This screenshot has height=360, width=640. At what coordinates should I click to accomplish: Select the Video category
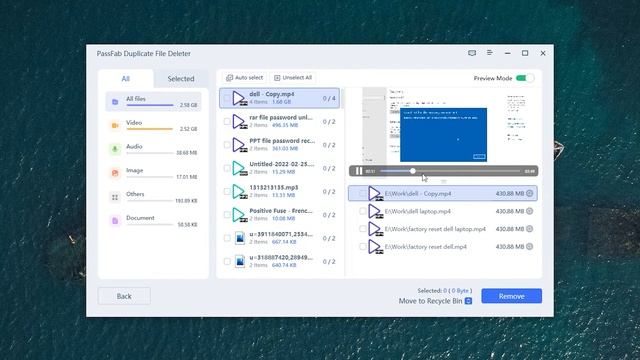point(153,125)
